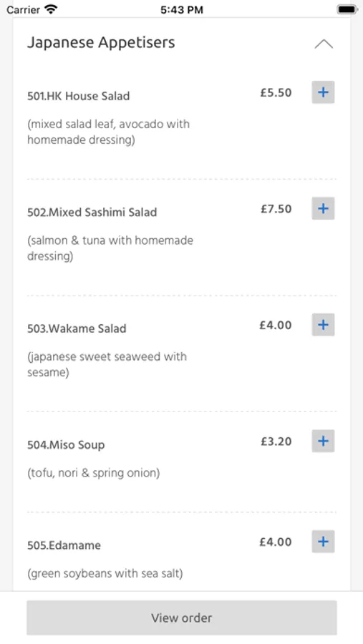Select the 503.Wakame Salad item name
Screen dimensions: 363x644
point(77,328)
